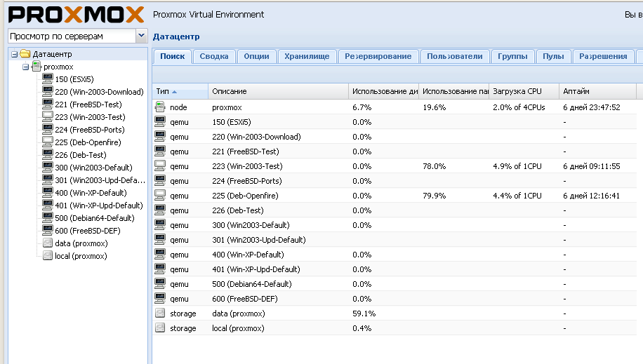Screen dimensions: 643x364
Task: Open the Резервирование tab
Action: point(378,56)
